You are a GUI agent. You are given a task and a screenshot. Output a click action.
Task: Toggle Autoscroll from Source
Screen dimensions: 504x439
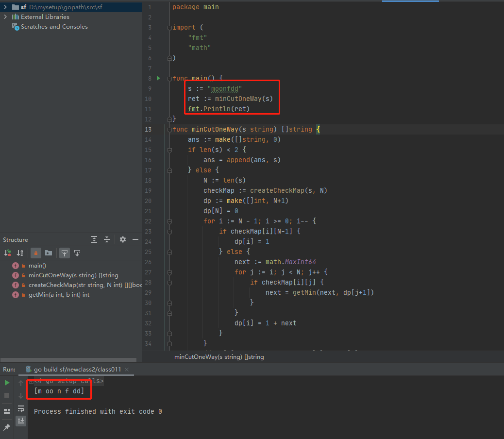[77, 253]
